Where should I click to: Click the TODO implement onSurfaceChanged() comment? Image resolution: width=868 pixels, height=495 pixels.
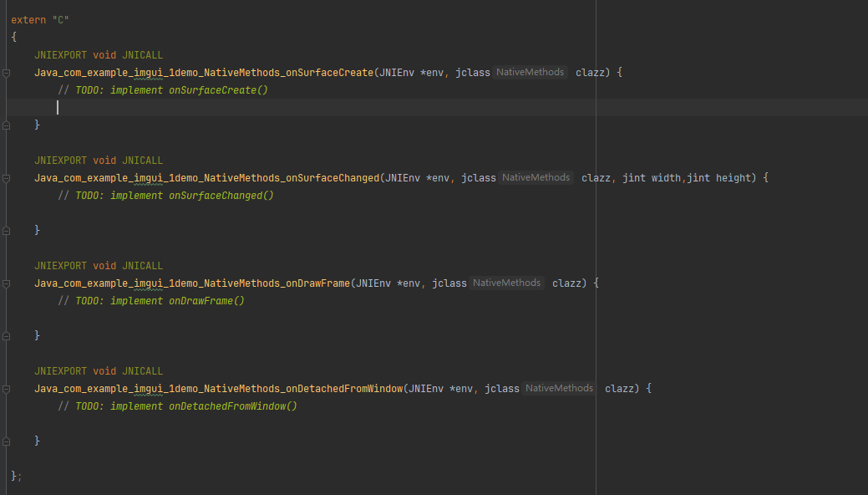[165, 196]
